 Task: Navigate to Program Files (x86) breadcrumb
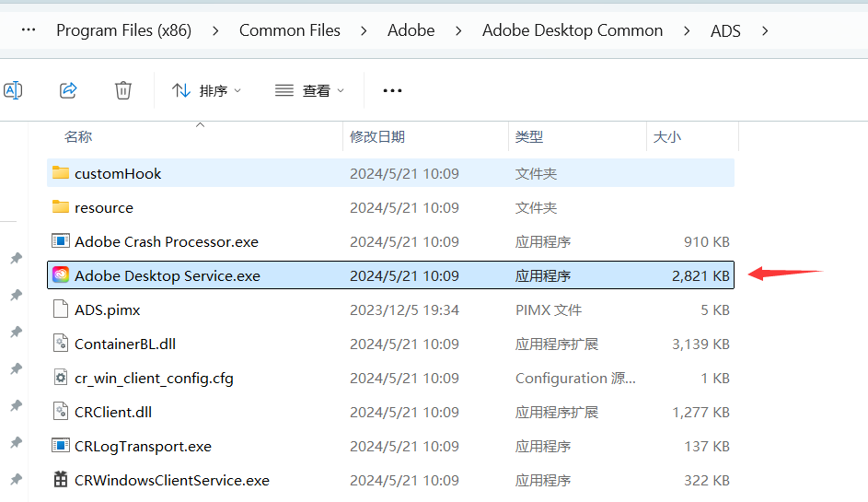click(x=124, y=30)
